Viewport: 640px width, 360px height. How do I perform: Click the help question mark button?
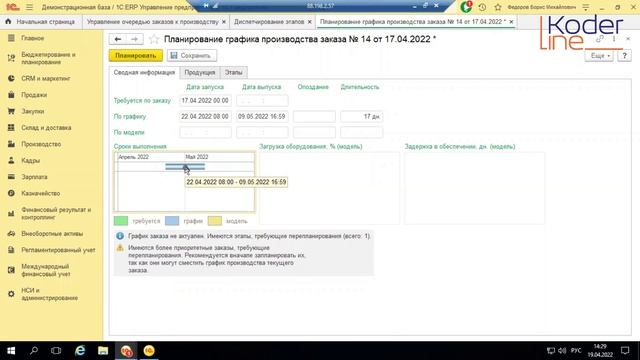coord(624,56)
